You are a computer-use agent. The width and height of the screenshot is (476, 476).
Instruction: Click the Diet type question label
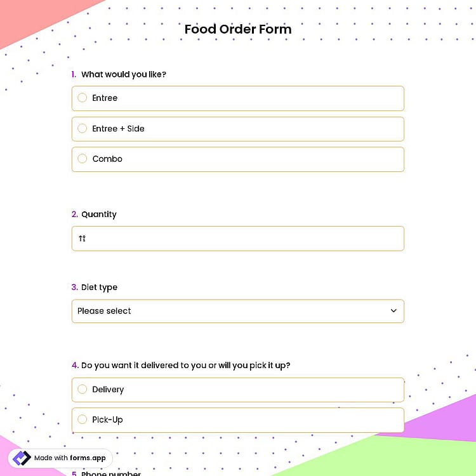(x=99, y=288)
